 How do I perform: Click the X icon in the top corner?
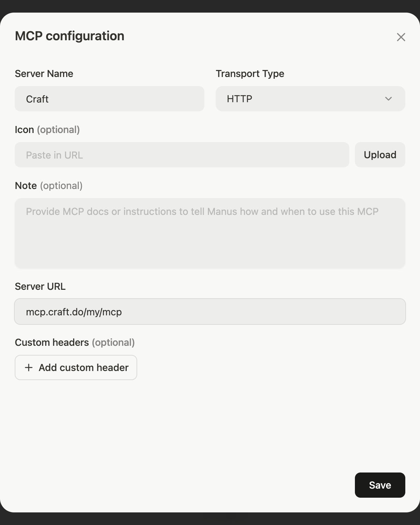click(x=401, y=37)
